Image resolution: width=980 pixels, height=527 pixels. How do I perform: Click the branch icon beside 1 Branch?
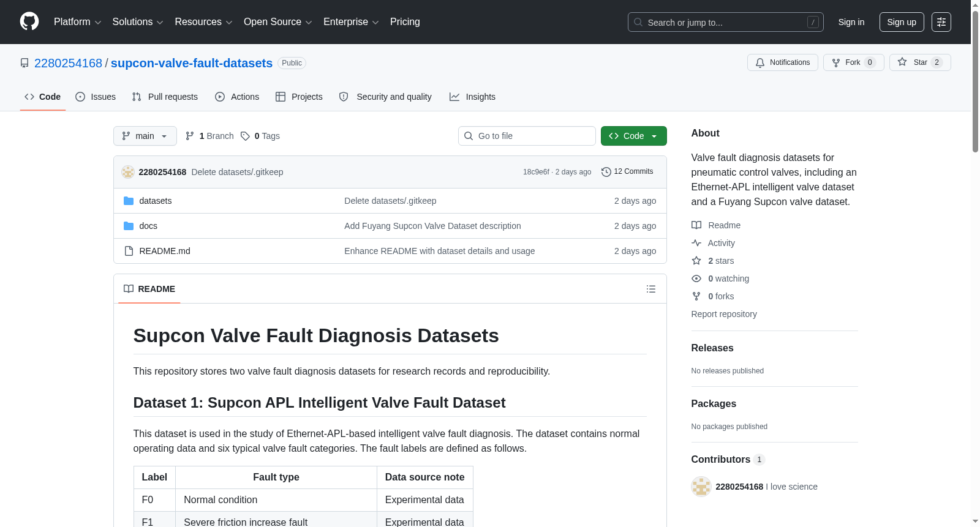coord(190,136)
